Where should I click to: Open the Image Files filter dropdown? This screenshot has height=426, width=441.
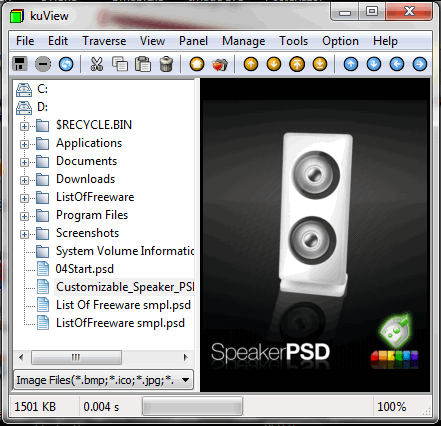click(x=185, y=380)
